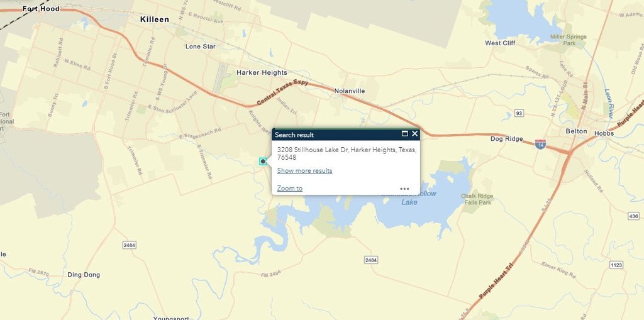Click the Show more results link

point(304,170)
